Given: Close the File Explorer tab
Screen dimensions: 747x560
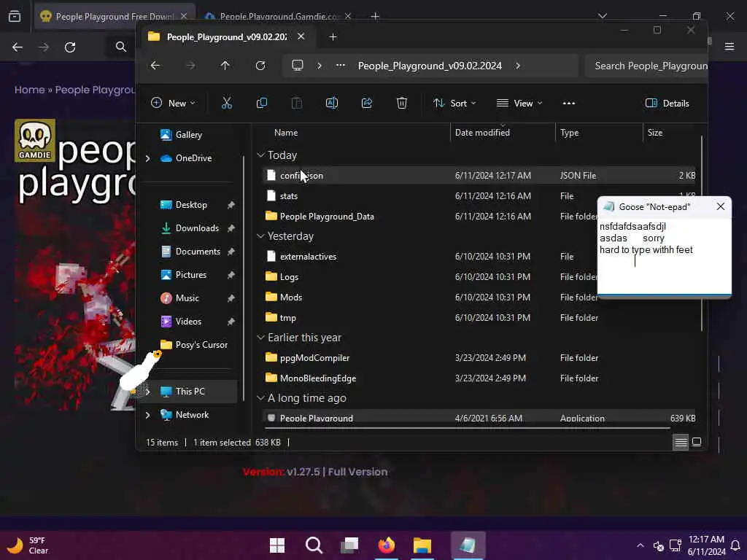Looking at the screenshot, I should (301, 36).
